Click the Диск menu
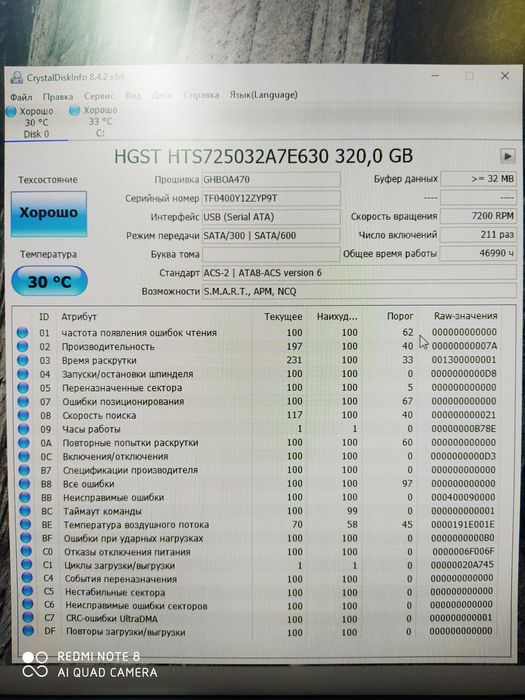 tap(162, 96)
